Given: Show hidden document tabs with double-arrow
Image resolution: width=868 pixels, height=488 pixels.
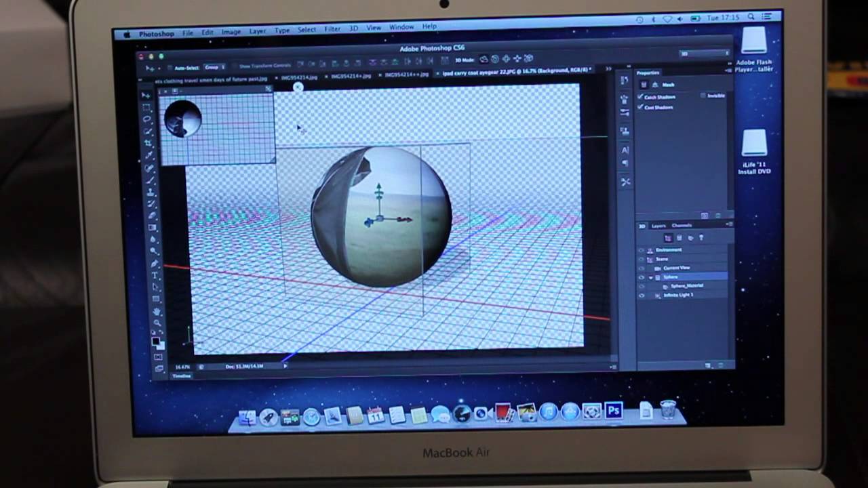Looking at the screenshot, I should pyautogui.click(x=608, y=68).
